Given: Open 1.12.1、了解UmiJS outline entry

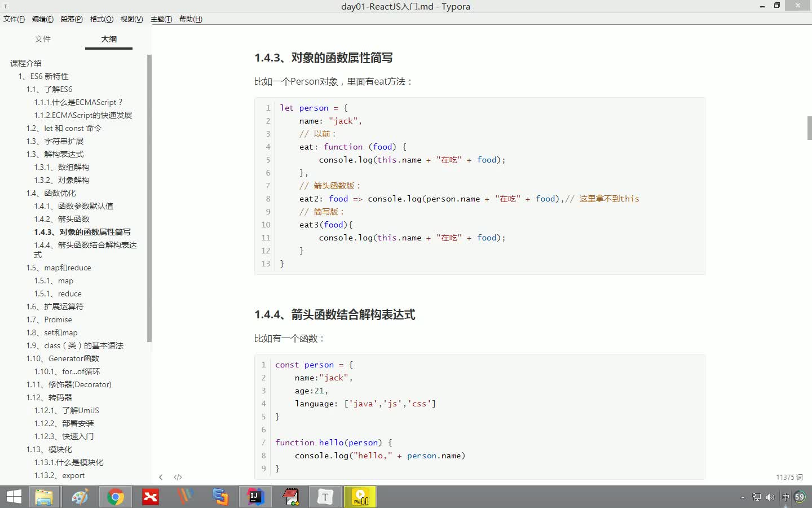Looking at the screenshot, I should 67,410.
